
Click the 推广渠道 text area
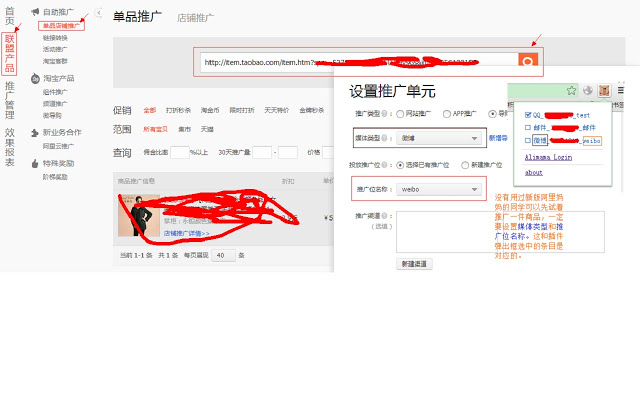[500, 232]
